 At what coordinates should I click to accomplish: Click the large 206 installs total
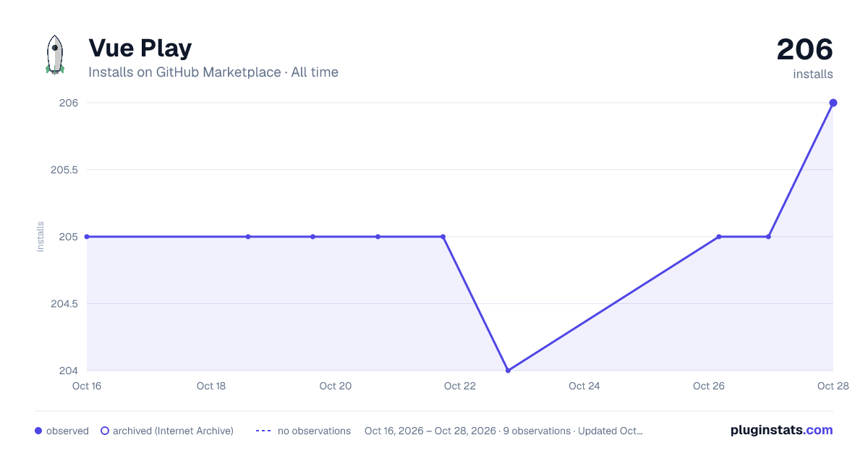coord(805,50)
